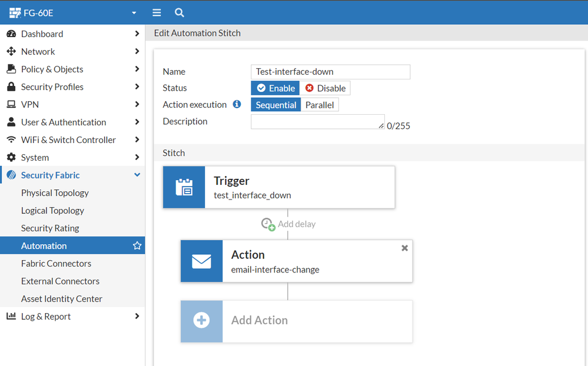Toggle the hamburger menu icon
This screenshot has width=588, height=366.
(x=157, y=12)
